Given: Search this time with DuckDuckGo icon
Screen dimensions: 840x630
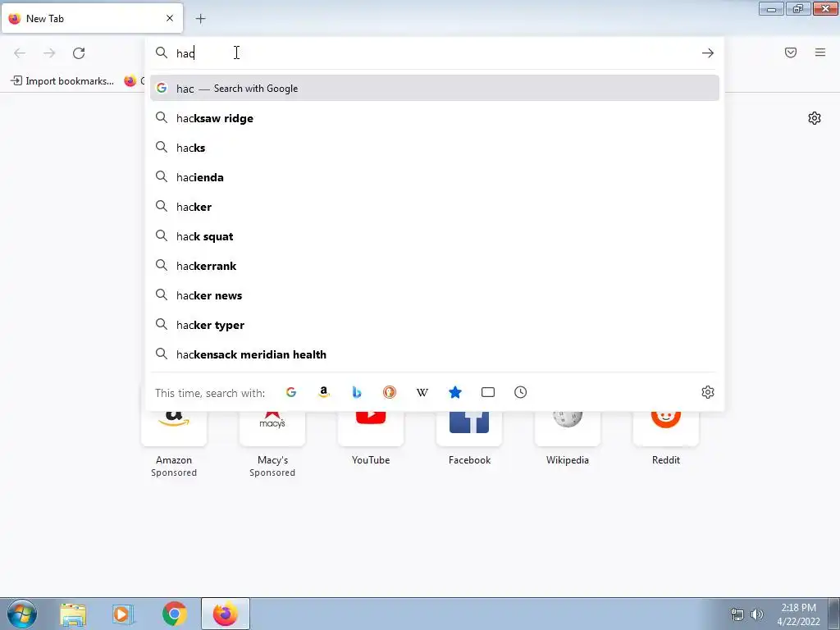Looking at the screenshot, I should coord(390,392).
